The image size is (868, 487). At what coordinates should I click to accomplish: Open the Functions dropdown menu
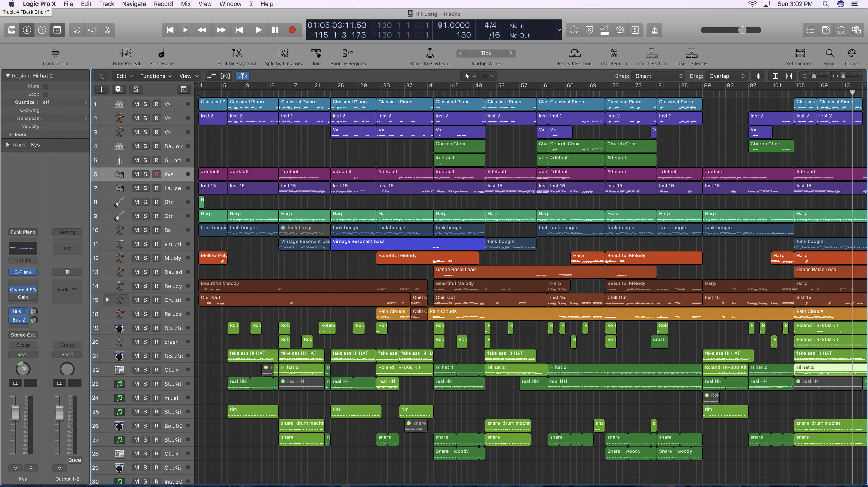(x=156, y=76)
